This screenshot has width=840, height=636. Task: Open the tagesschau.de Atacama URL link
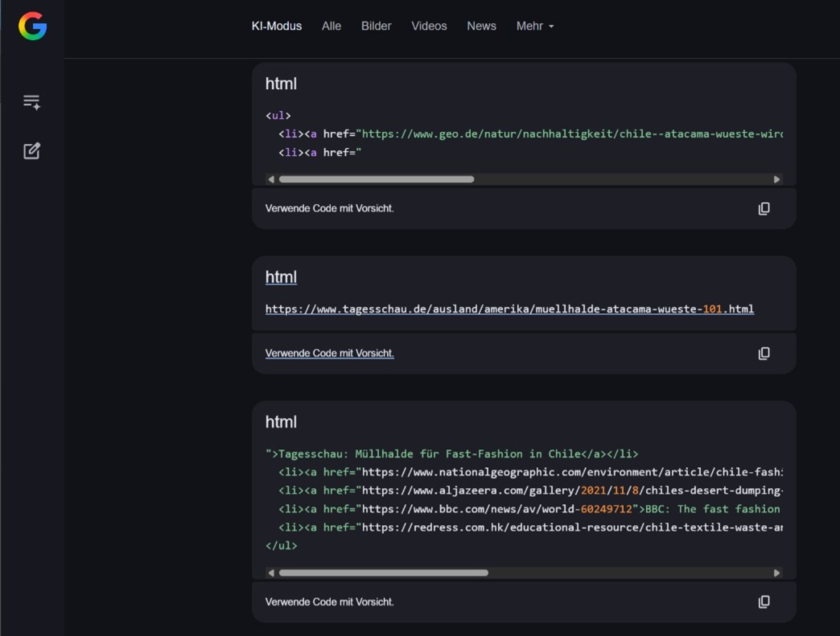[x=509, y=309]
